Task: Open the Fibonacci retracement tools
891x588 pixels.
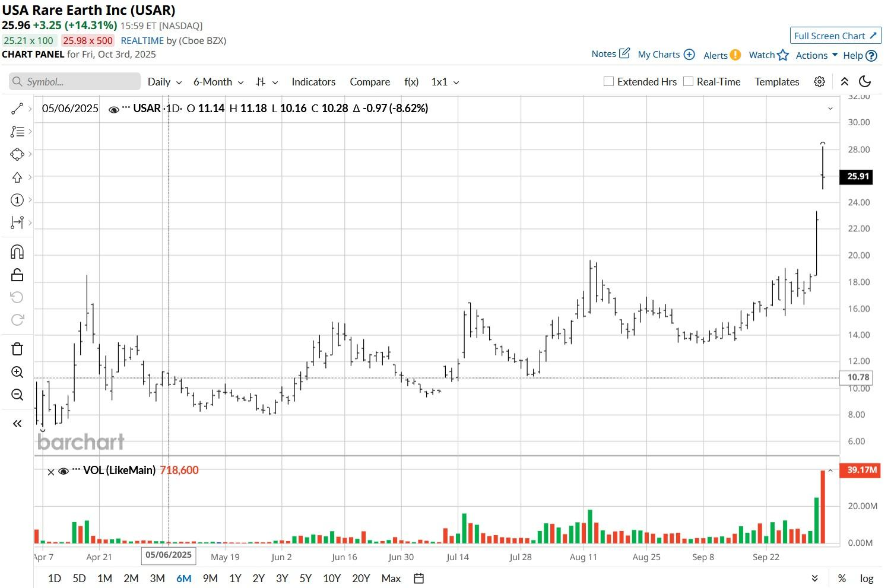Action: coord(17,132)
